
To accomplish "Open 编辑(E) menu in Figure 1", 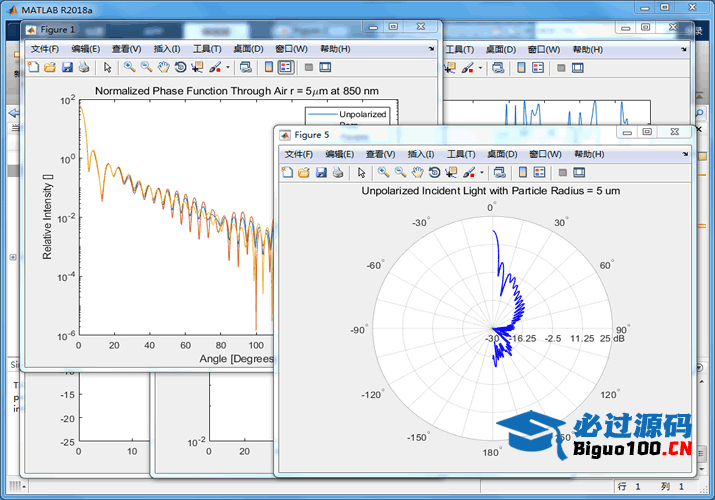I will coord(86,49).
